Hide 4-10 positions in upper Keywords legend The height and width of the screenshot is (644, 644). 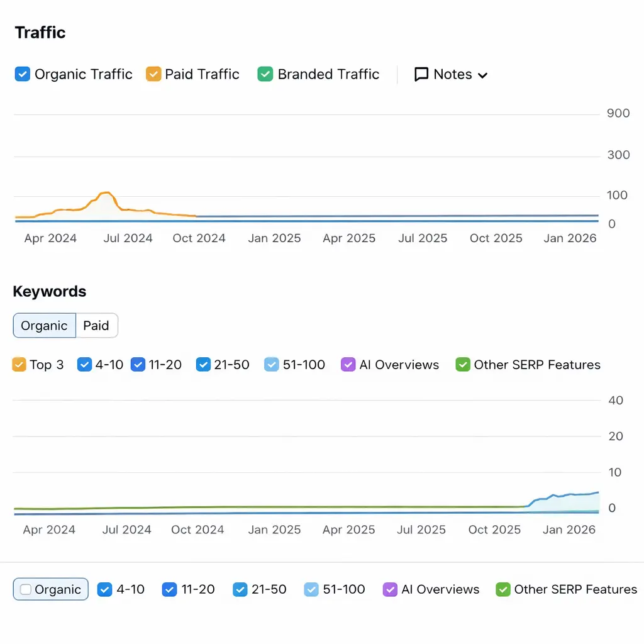(x=84, y=365)
